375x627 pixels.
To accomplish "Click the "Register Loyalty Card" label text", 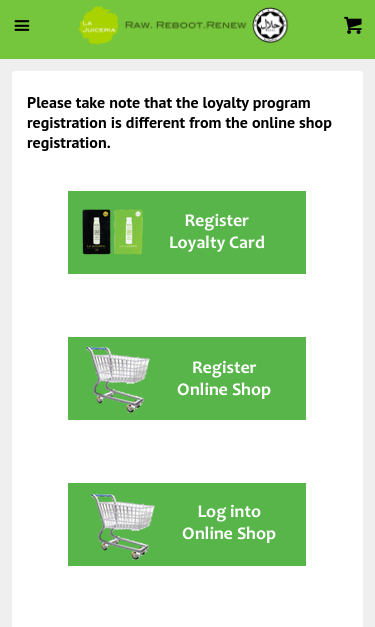I will pyautogui.click(x=217, y=232).
